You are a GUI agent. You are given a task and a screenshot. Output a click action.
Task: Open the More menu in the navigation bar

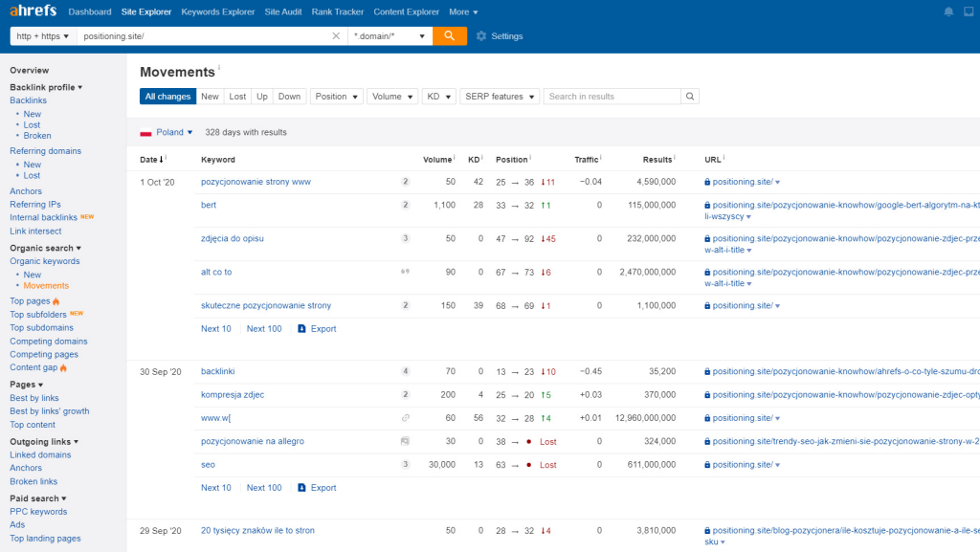[x=463, y=12]
